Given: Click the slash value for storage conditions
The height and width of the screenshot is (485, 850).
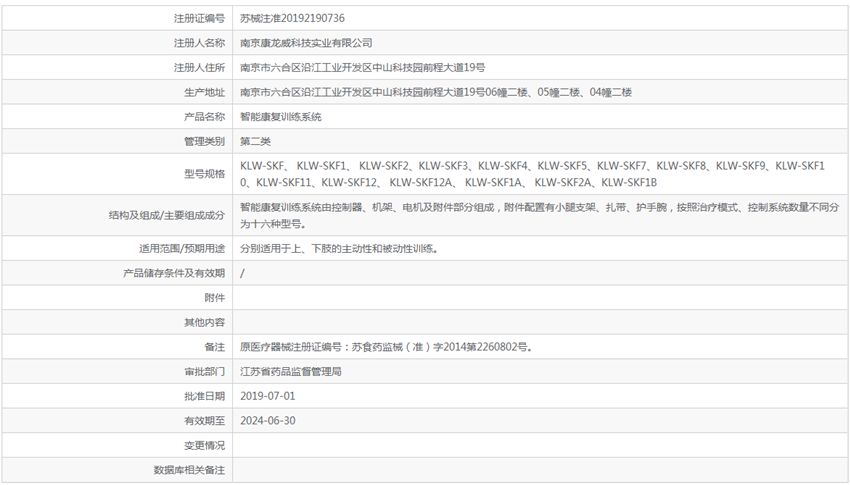Looking at the screenshot, I should coord(242,273).
